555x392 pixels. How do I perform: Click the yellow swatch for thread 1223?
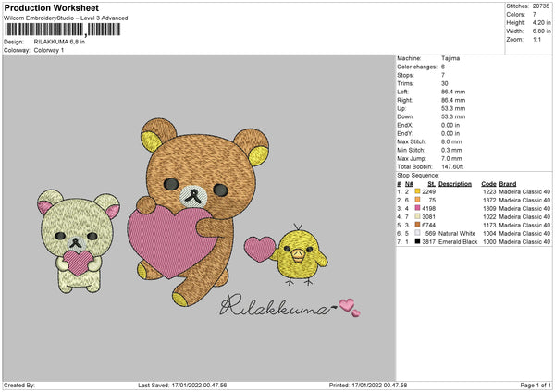tap(418, 191)
